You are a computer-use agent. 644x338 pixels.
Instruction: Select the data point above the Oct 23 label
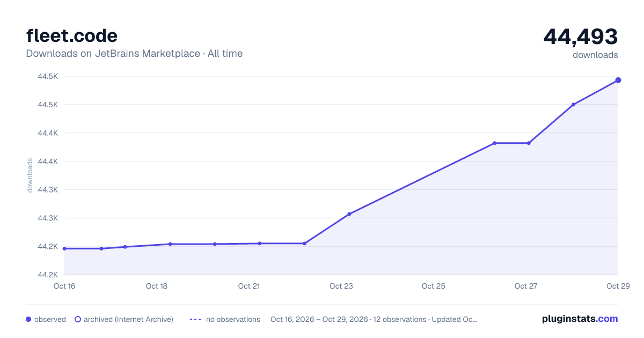point(349,214)
